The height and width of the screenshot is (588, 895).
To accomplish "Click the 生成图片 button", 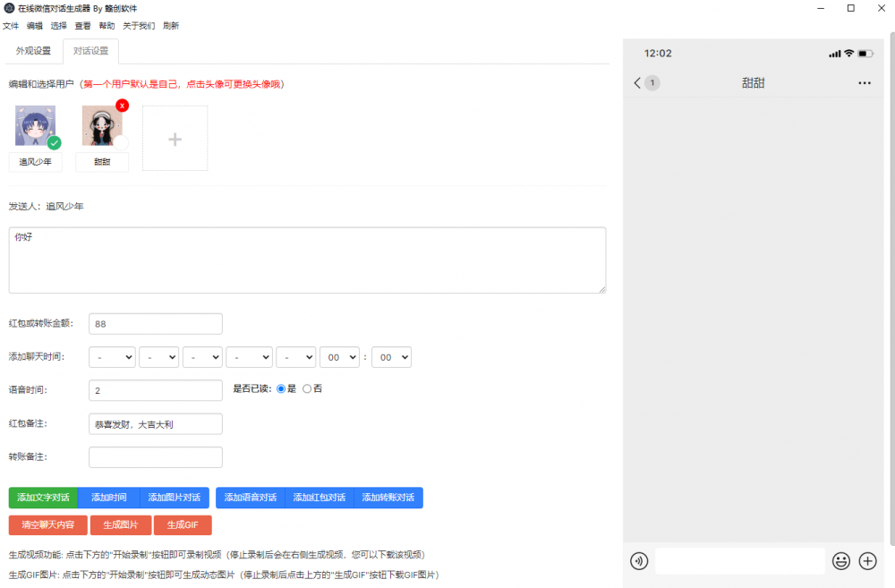I will tap(121, 525).
